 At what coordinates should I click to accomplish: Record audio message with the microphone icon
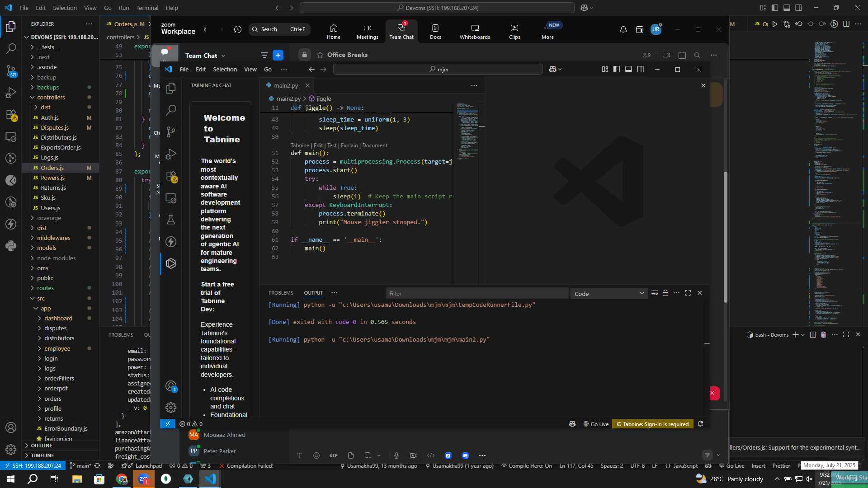[x=396, y=455]
